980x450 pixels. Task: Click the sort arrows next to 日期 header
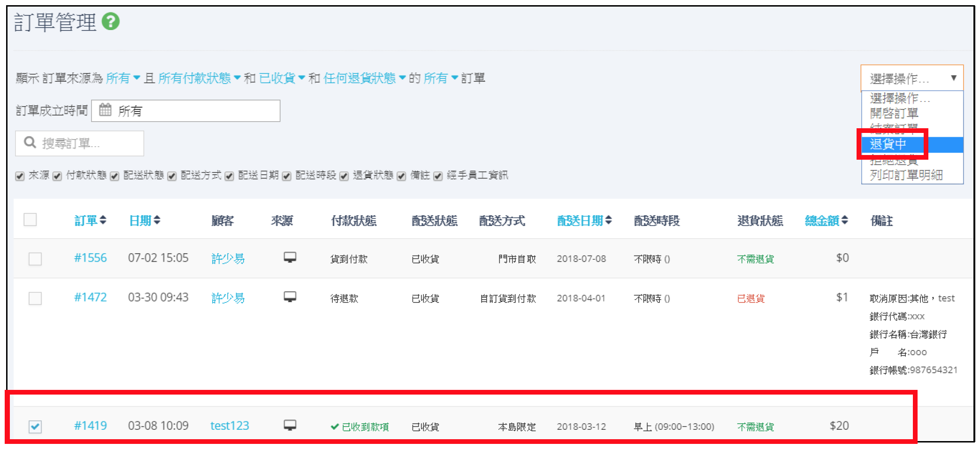tap(157, 220)
